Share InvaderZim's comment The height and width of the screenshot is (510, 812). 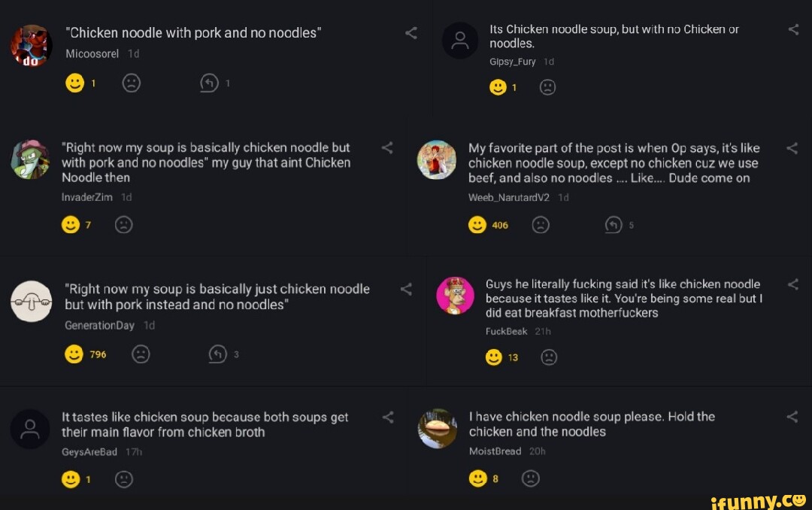(x=387, y=147)
